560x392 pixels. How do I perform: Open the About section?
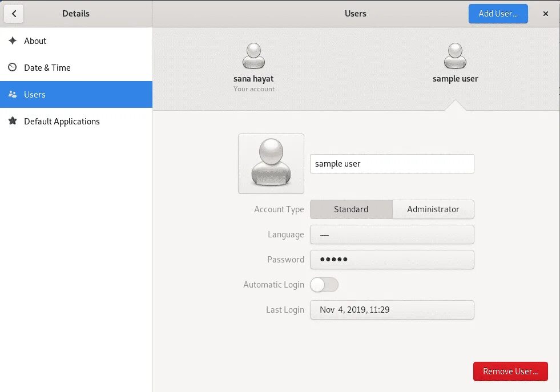(x=76, y=41)
